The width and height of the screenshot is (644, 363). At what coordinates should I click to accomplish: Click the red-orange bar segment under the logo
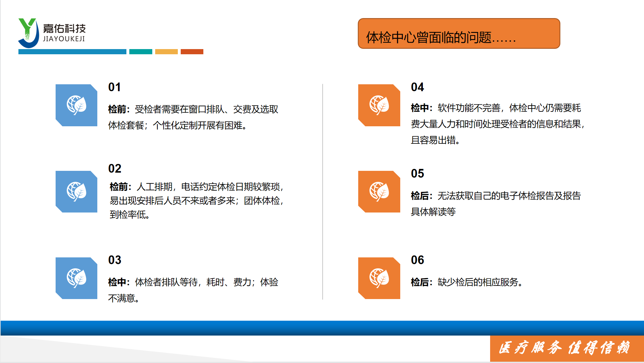pos(192,52)
